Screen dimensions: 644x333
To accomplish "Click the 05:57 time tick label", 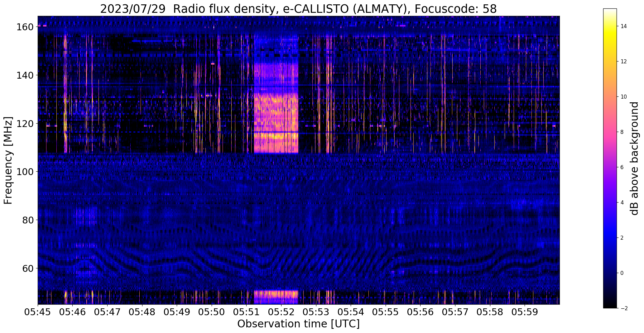I will (455, 312).
